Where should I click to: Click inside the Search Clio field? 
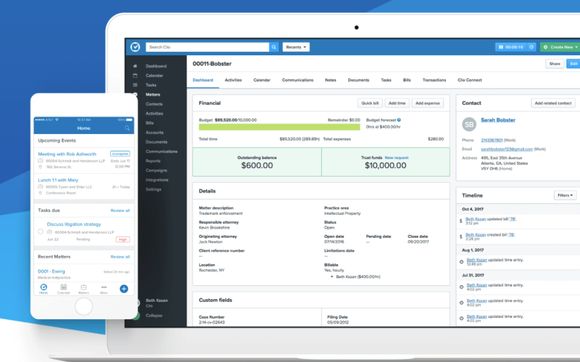coord(208,47)
